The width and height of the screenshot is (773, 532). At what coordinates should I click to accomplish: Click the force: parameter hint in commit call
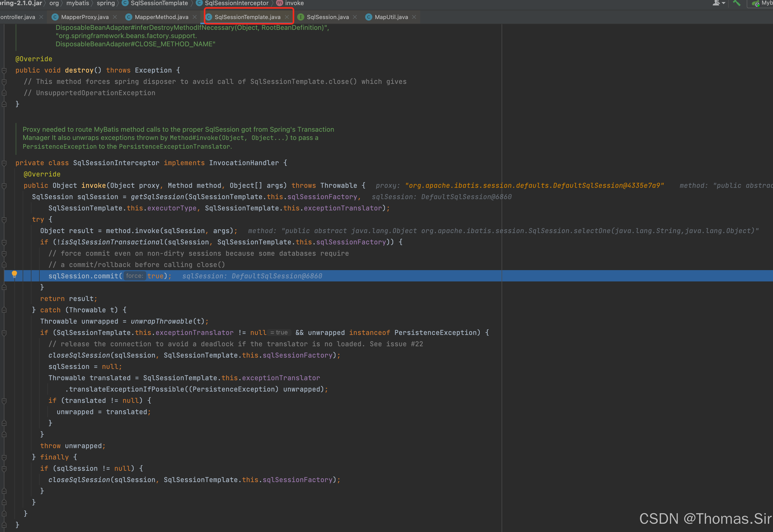point(134,276)
